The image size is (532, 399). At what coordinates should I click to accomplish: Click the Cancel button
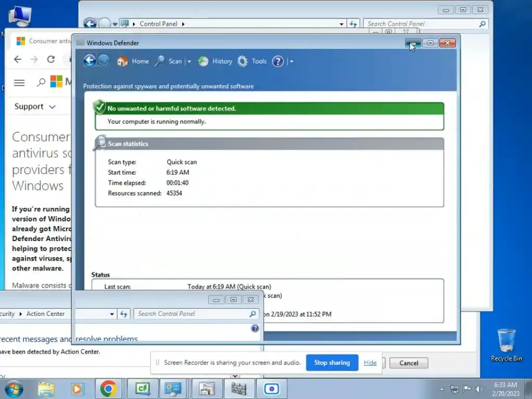click(x=409, y=363)
